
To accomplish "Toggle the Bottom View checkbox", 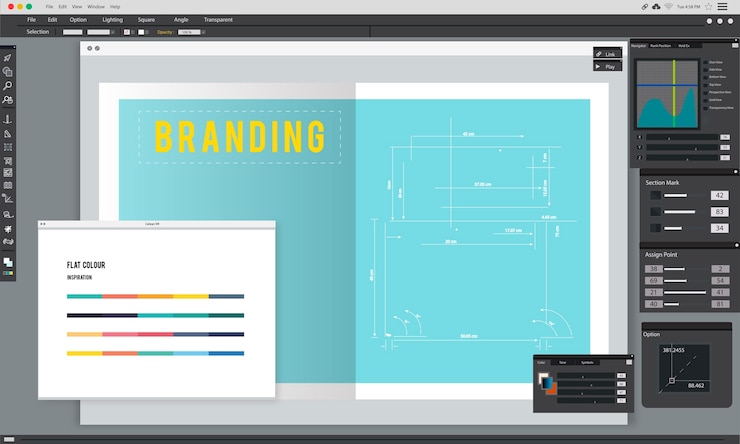I will pyautogui.click(x=706, y=77).
